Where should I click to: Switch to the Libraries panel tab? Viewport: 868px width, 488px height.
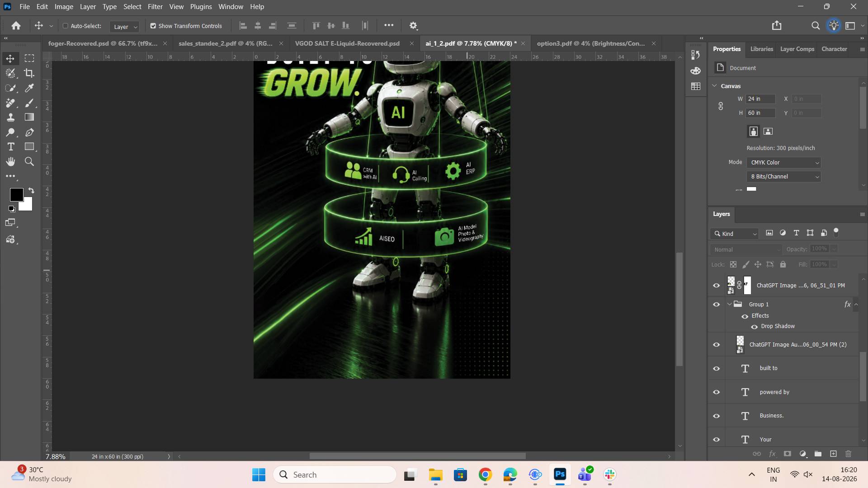point(761,49)
